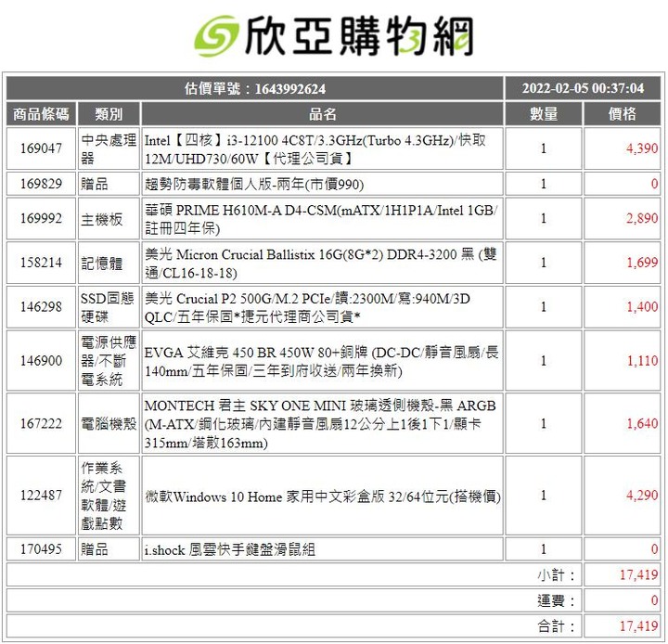This screenshot has width=668, height=644.
Task: Select barcode 146900 cell
Action: coord(41,361)
